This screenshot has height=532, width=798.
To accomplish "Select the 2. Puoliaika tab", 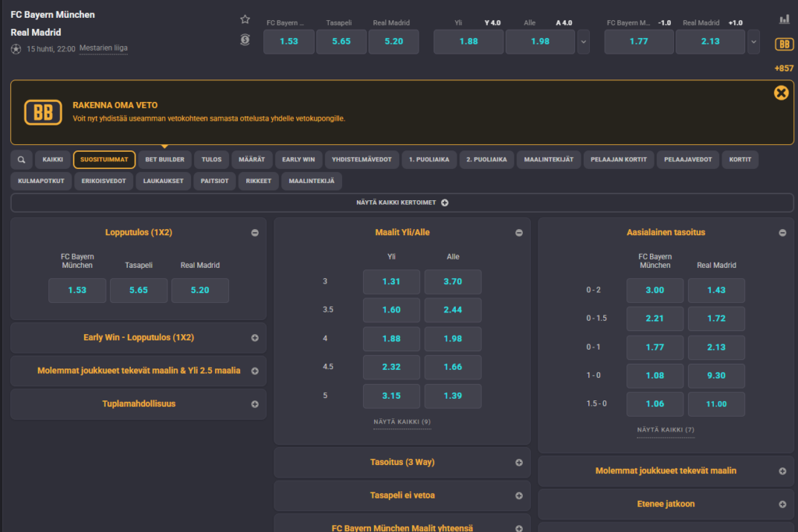I will tap(486, 160).
